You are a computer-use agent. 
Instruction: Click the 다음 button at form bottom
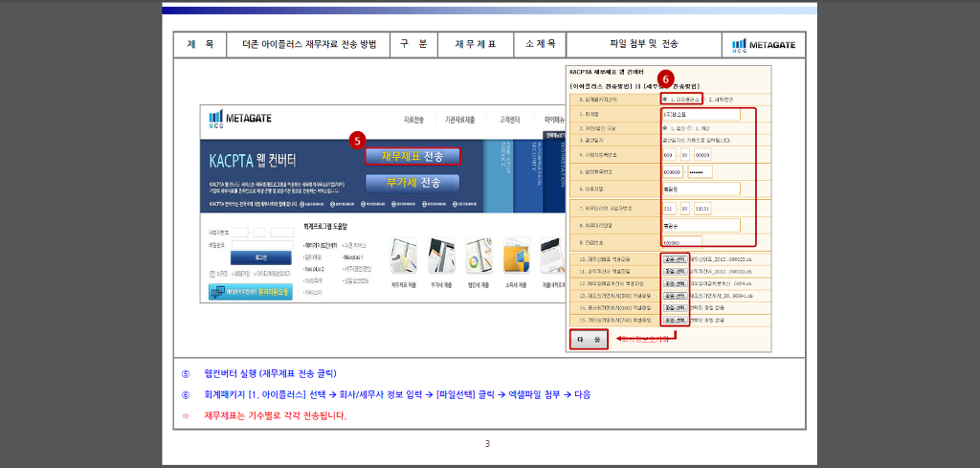(x=589, y=339)
